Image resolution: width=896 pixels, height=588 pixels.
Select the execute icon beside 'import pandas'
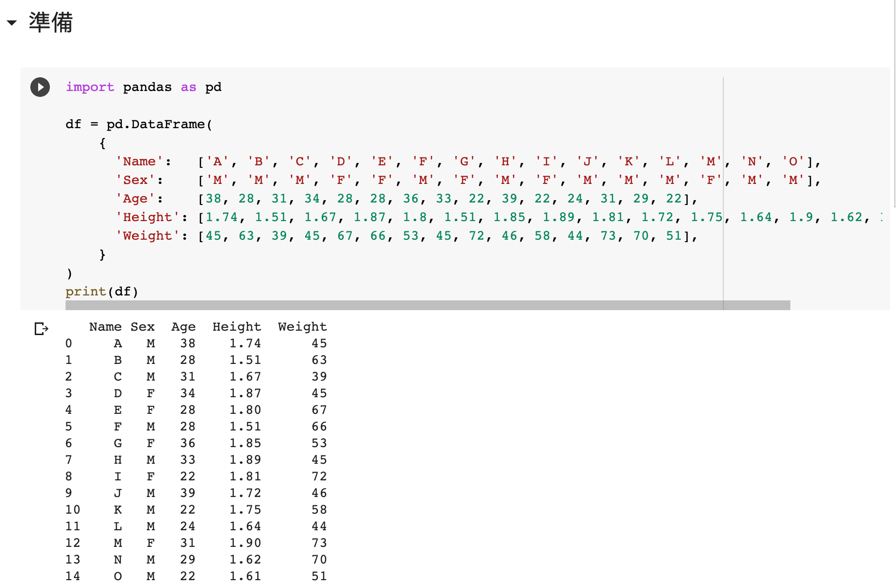[40, 87]
